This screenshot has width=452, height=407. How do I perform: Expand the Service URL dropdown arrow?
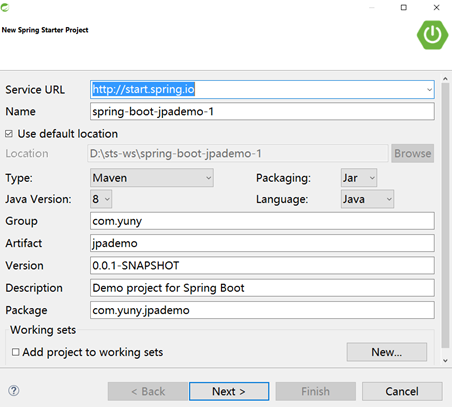pyautogui.click(x=429, y=90)
